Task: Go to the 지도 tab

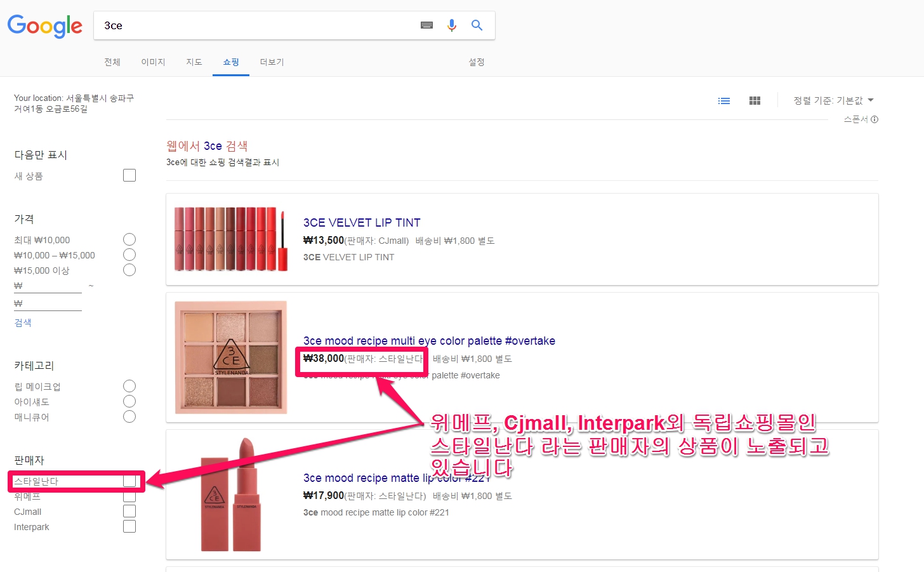Action: pos(194,62)
